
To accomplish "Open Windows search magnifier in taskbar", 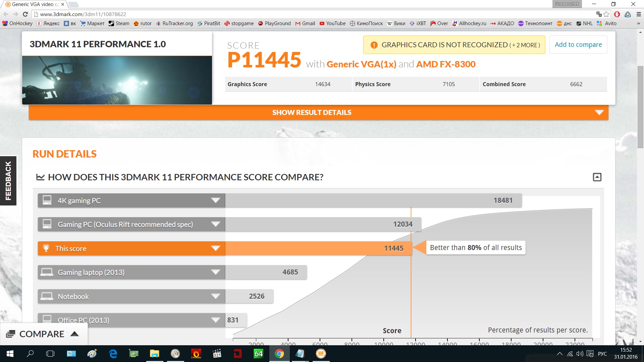I will (x=30, y=354).
